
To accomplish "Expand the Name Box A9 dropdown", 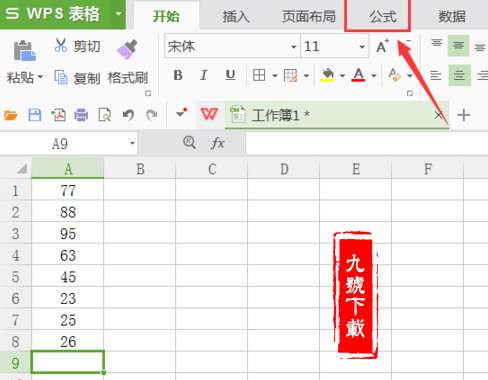I will (132, 143).
